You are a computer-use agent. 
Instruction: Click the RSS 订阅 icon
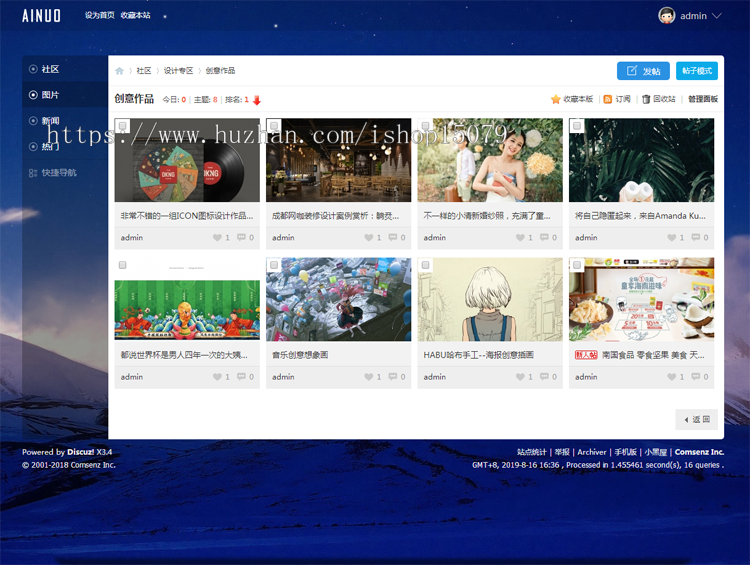tap(608, 99)
